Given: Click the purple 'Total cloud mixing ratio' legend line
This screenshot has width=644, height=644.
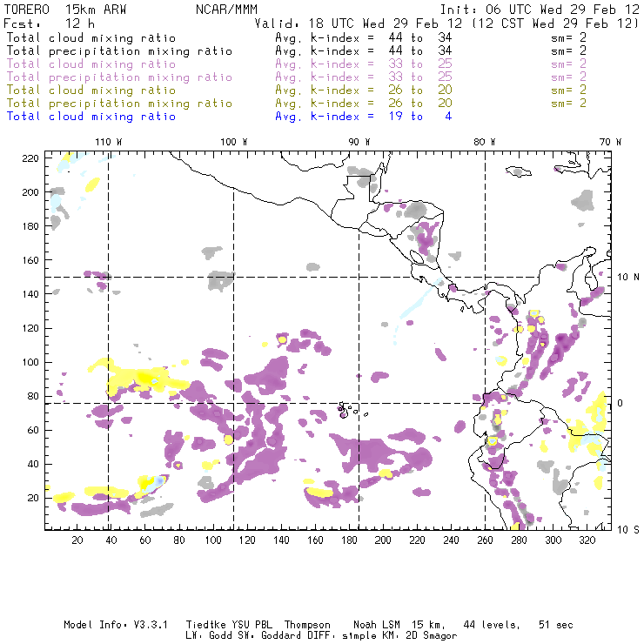Looking at the screenshot, I should tap(91, 64).
